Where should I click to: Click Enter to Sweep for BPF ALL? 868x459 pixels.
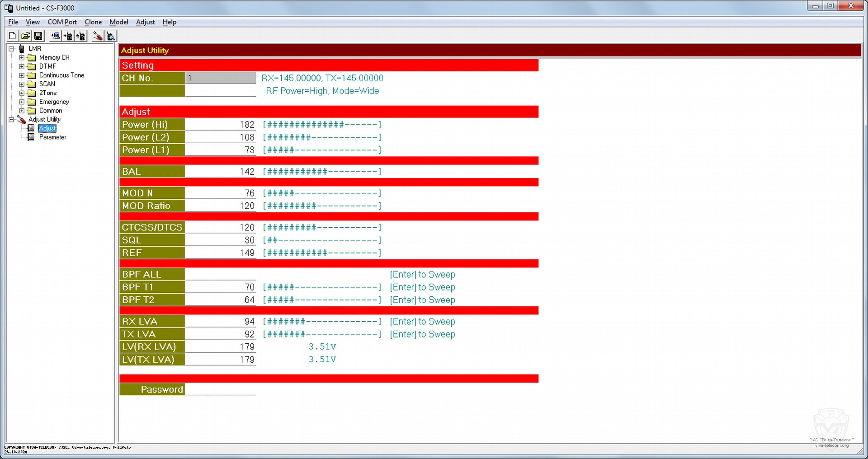click(x=422, y=275)
